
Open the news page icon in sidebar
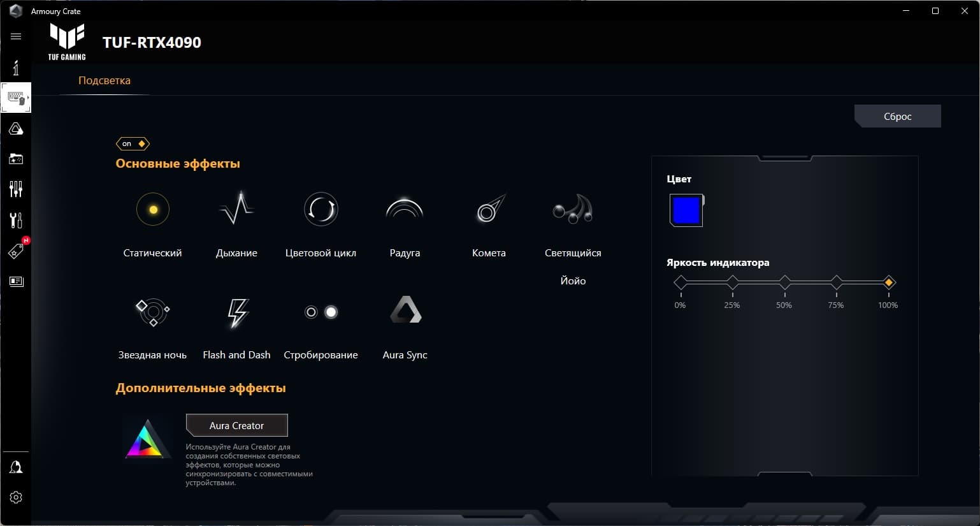(x=16, y=281)
